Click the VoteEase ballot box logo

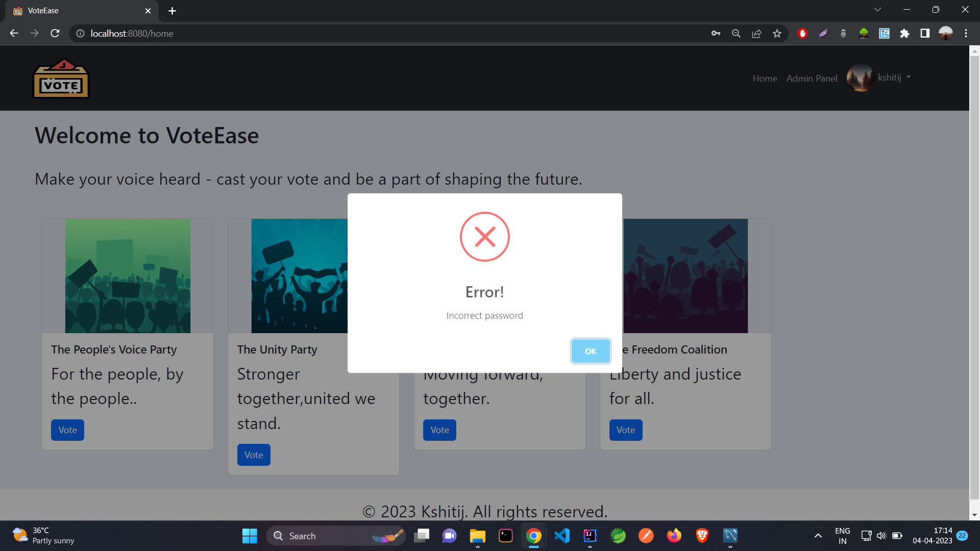click(x=61, y=79)
